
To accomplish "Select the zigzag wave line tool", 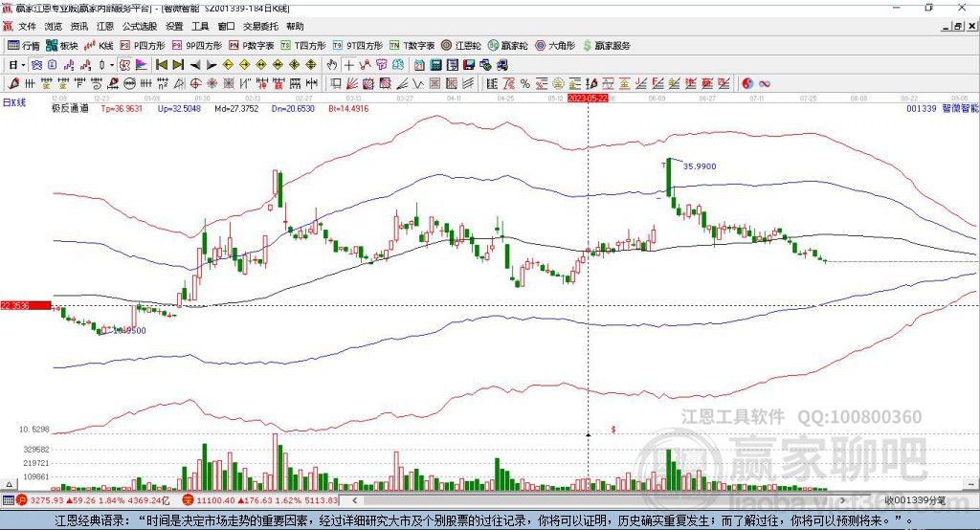I will coord(418,83).
